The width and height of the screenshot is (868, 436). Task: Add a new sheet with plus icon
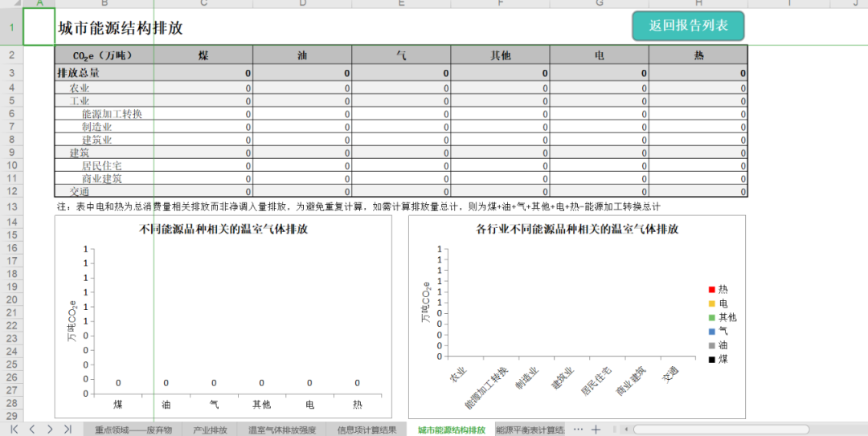coord(596,430)
